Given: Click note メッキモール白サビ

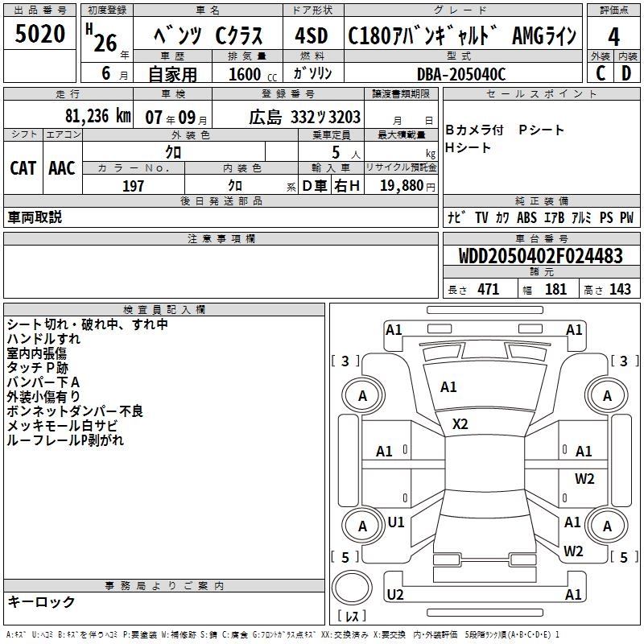Looking at the screenshot, I should tap(62, 426).
